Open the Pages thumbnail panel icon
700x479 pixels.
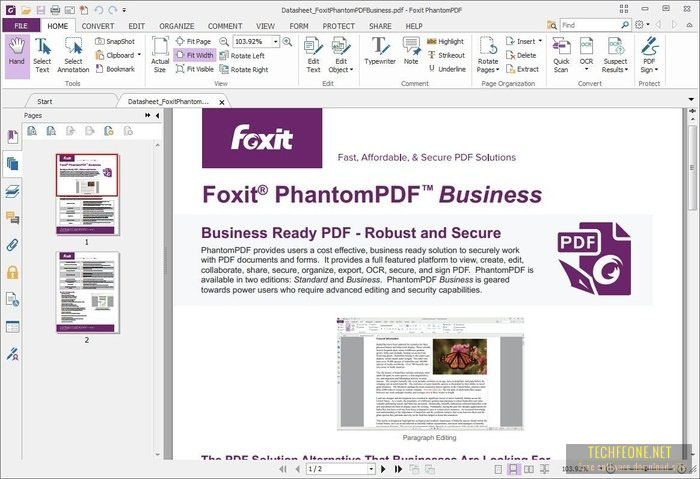click(12, 164)
